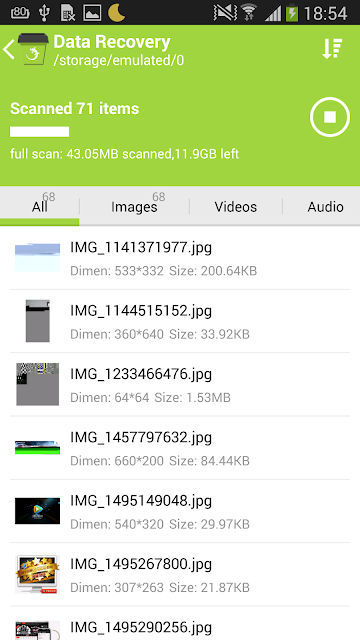Select file IMG_1457797632.jpg

point(180,448)
